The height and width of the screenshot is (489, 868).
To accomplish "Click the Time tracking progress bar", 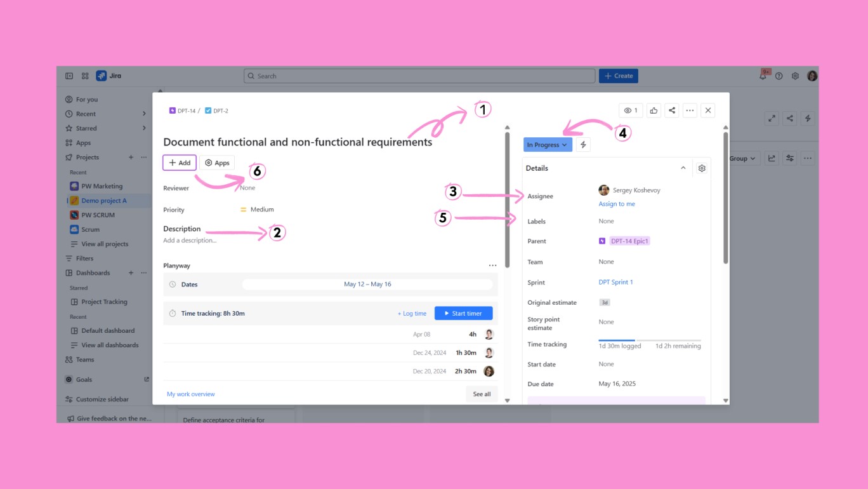I will click(649, 341).
